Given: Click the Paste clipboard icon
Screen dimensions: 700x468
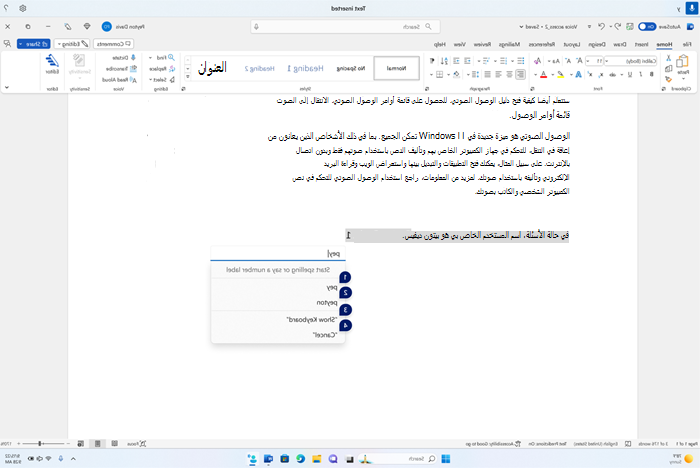Looking at the screenshot, I should point(682,61).
